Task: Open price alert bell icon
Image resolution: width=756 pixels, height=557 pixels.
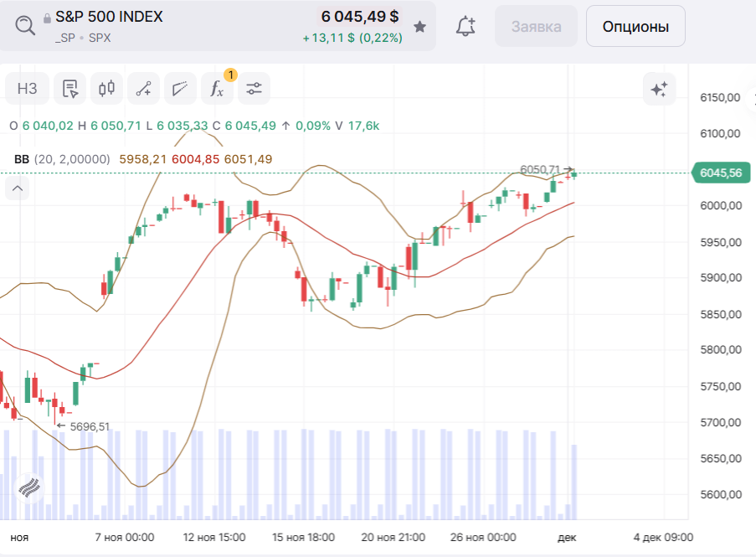Action: [x=465, y=26]
